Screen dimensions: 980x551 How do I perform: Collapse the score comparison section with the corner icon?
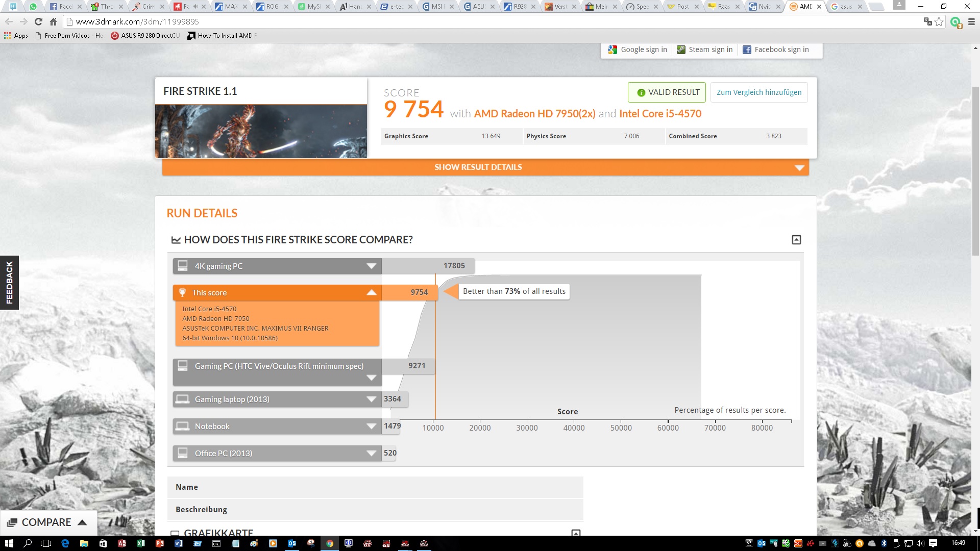[796, 240]
